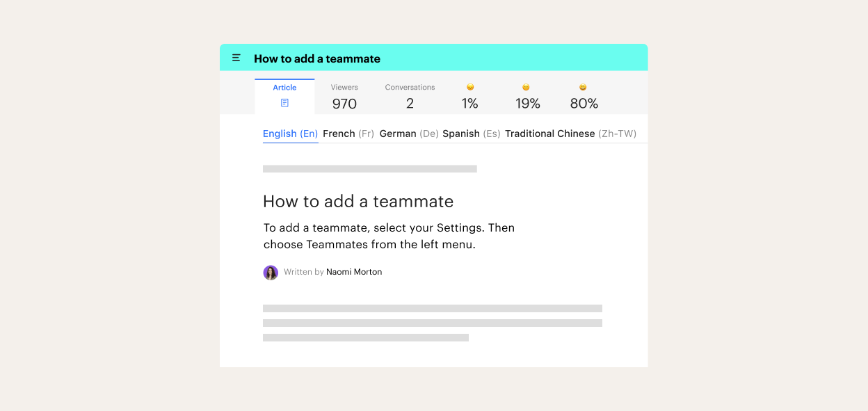Click the Article document icon
This screenshot has width=868, height=411.
(x=284, y=103)
